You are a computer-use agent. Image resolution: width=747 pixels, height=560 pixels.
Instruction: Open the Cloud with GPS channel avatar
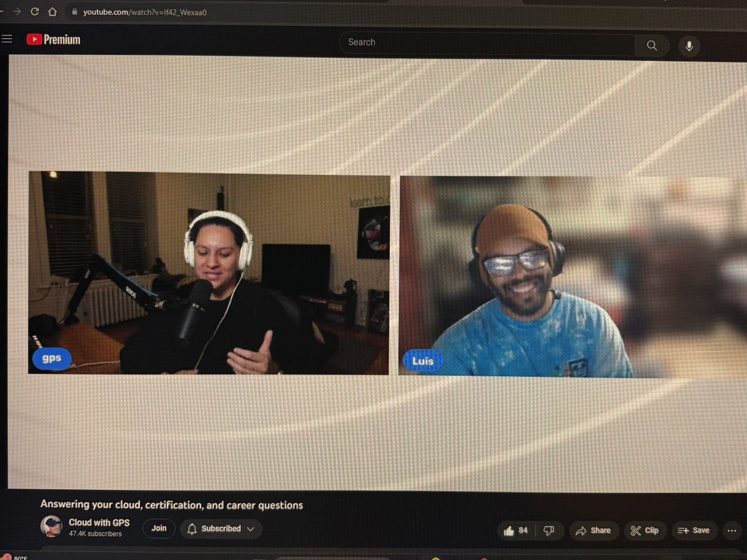[52, 526]
